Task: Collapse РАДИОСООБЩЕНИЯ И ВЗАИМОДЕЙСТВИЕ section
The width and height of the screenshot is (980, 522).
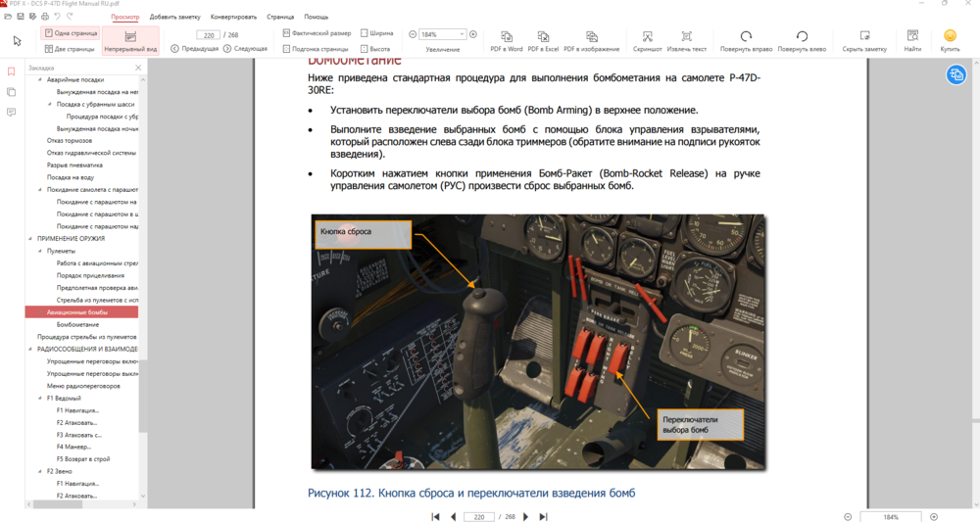Action: [30, 349]
